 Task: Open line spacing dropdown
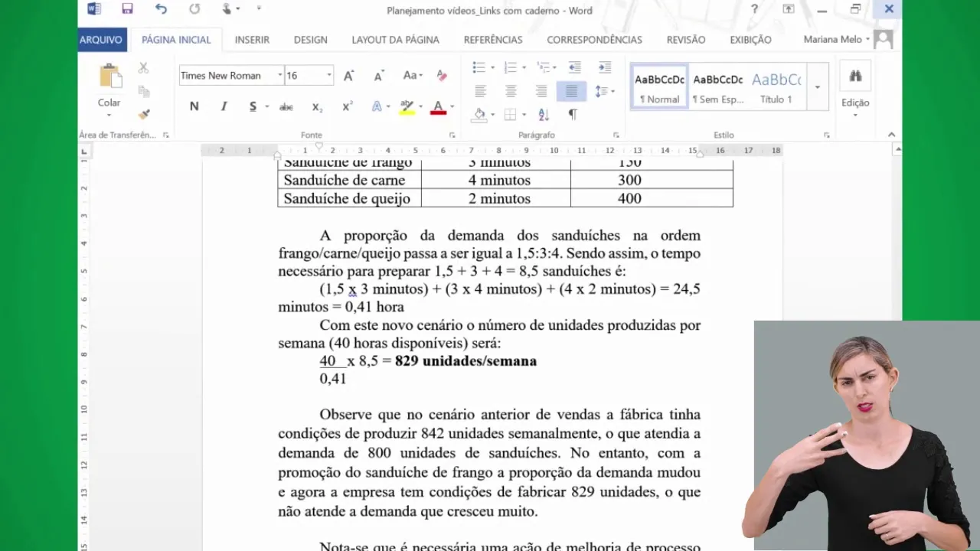click(605, 91)
